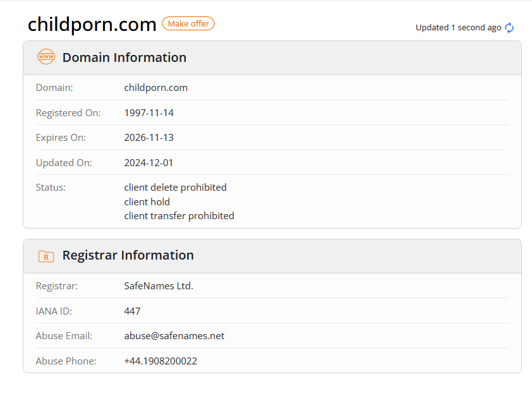This screenshot has height=408, width=532.
Task: Click the blue refresh icon
Action: pos(509,27)
